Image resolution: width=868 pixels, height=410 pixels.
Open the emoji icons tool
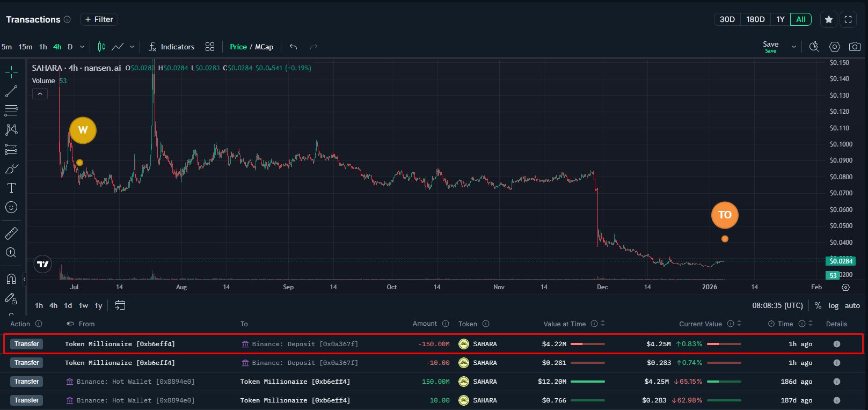point(11,207)
